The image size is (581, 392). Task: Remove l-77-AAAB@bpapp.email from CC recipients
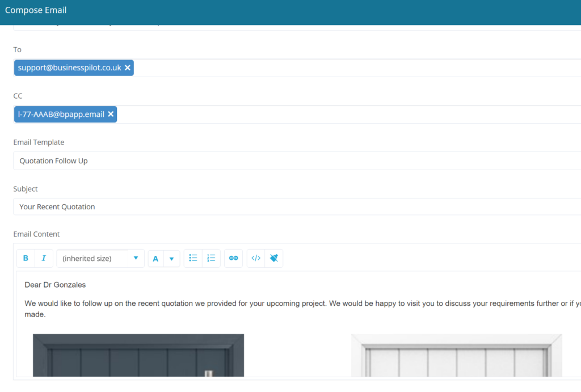click(x=111, y=114)
